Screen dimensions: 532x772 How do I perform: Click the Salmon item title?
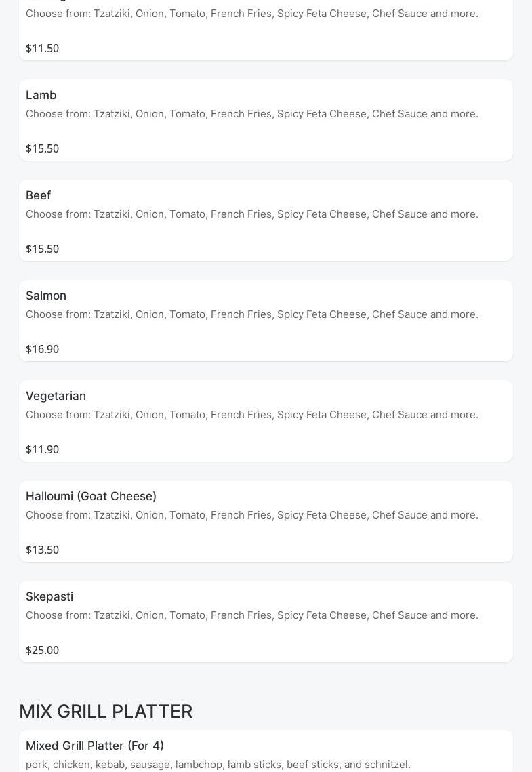coord(46,296)
